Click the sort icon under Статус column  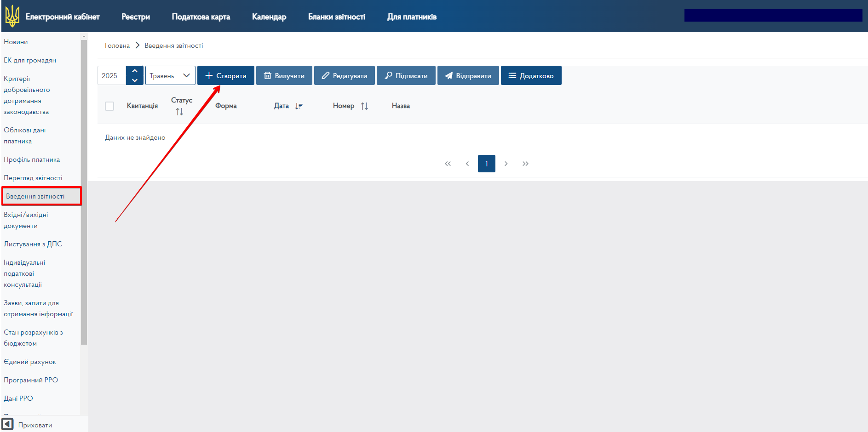tap(179, 112)
